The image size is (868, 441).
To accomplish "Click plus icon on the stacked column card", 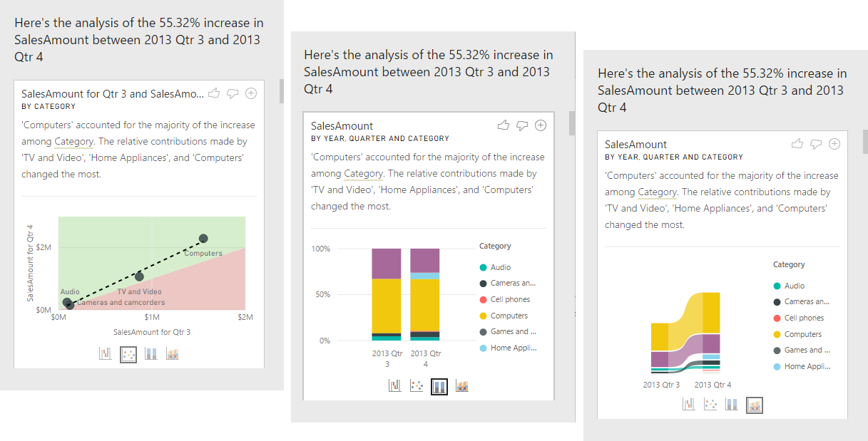I will click(x=541, y=125).
